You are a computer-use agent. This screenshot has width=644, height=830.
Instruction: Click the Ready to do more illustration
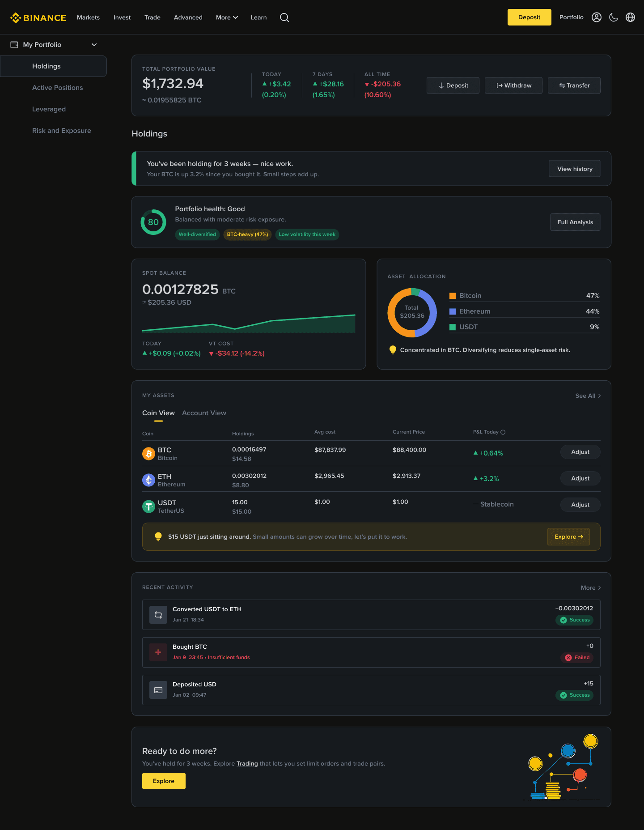pyautogui.click(x=563, y=767)
